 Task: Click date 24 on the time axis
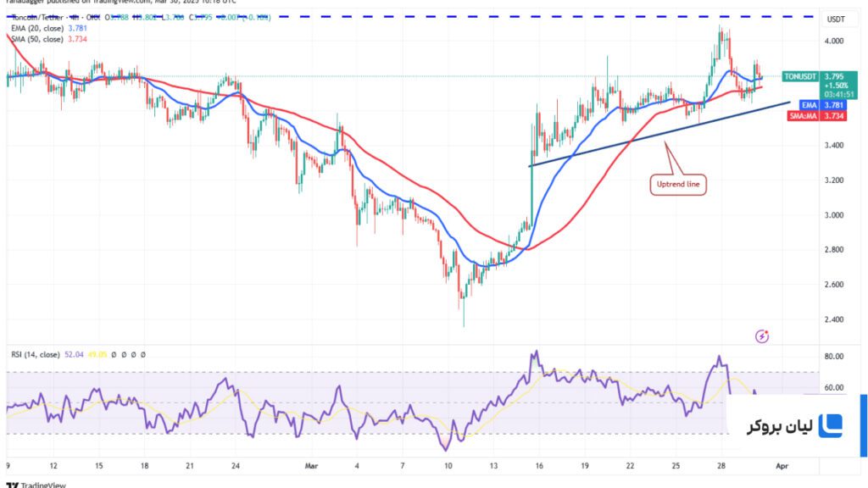236,466
